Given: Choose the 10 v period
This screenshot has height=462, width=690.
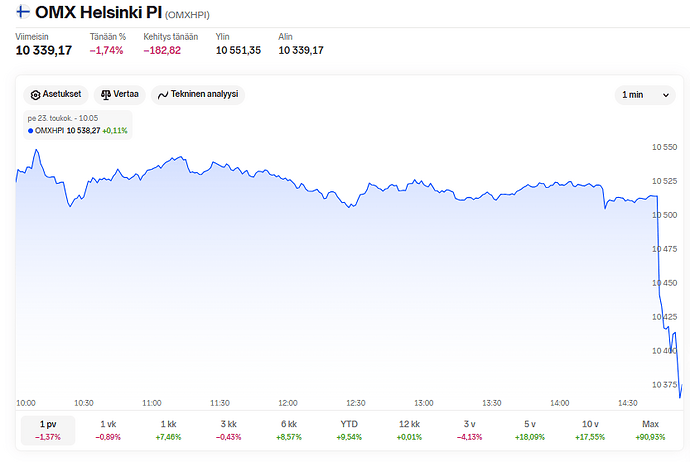Looking at the screenshot, I should [590, 430].
